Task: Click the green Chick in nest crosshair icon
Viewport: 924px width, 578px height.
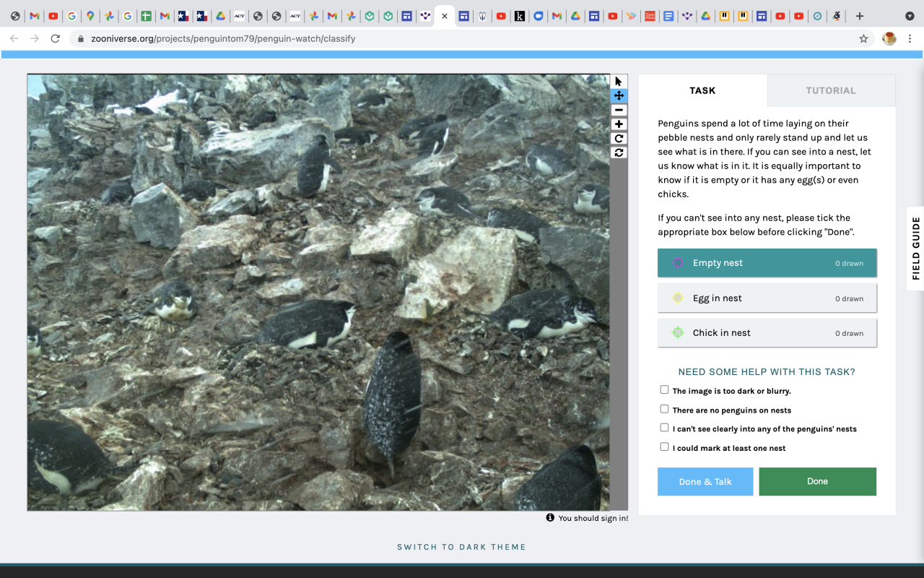Action: coord(678,332)
